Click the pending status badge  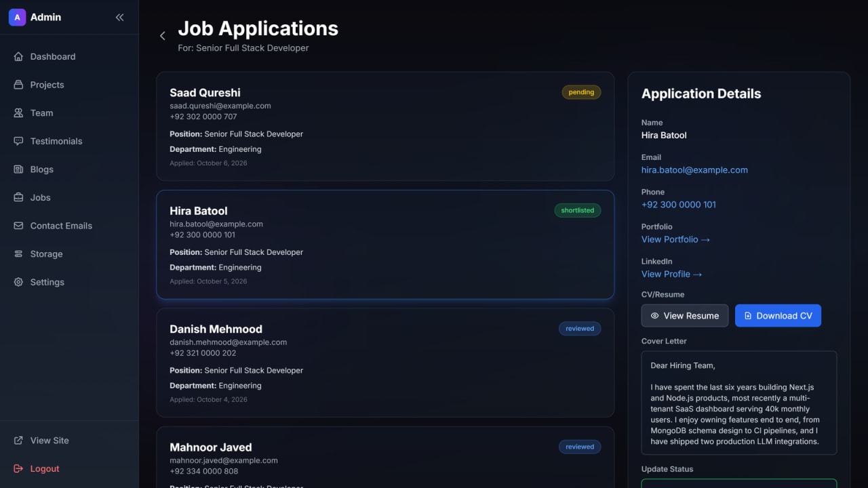pos(581,92)
